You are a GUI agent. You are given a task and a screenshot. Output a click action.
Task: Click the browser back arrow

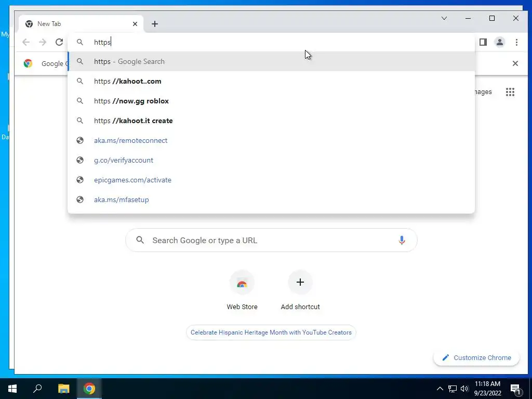(26, 42)
